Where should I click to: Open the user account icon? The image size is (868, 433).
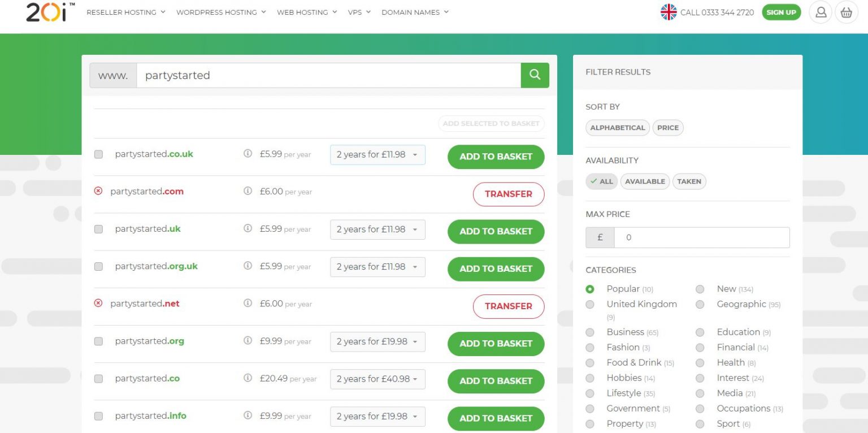click(x=821, y=12)
